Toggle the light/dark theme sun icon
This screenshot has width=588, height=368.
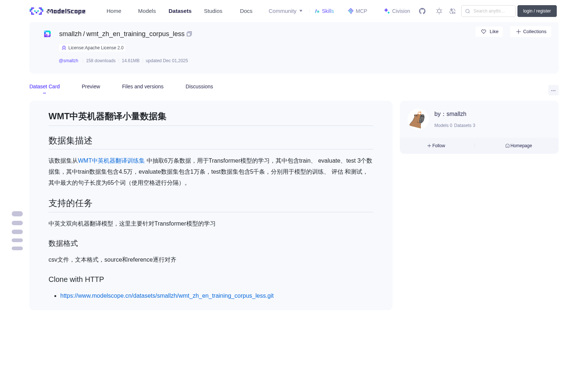point(439,11)
